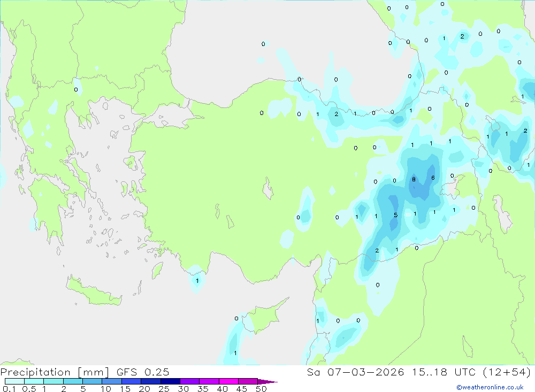The image size is (535, 392).
Task: Click the 10–15 mm blue legend swatch
Action: [112, 381]
